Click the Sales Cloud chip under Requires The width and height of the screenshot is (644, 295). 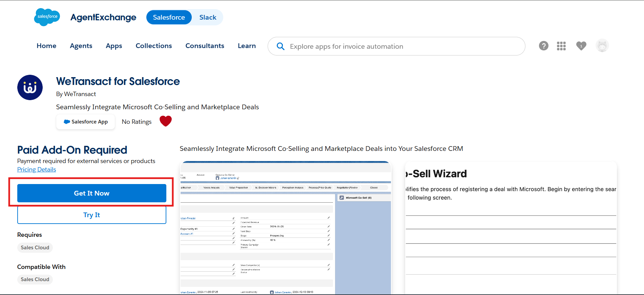(x=35, y=248)
